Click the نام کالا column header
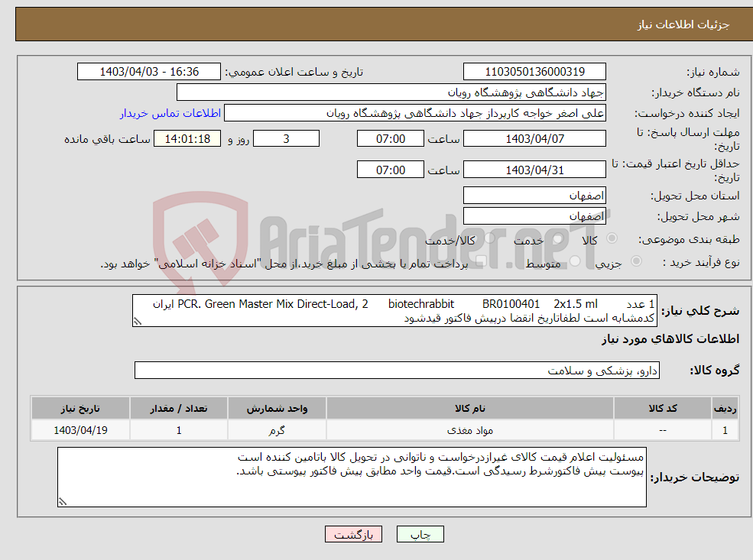 click(x=470, y=409)
